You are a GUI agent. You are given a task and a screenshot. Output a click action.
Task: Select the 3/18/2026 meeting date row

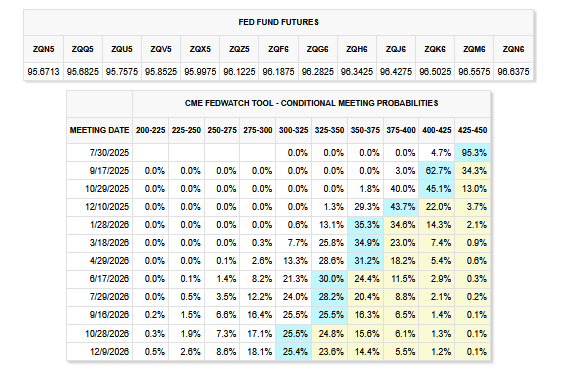[x=278, y=243]
